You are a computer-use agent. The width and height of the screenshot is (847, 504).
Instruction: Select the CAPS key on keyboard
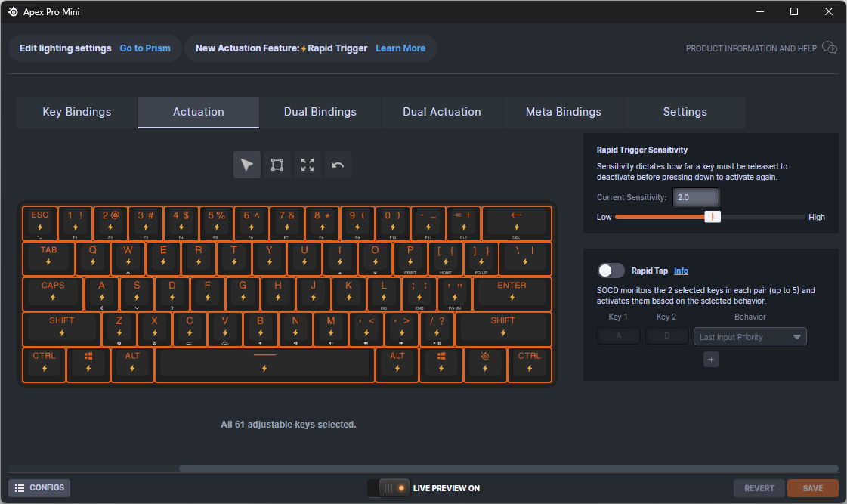53,294
